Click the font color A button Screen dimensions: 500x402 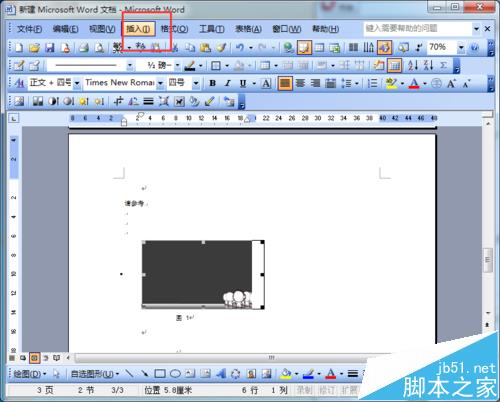(414, 83)
